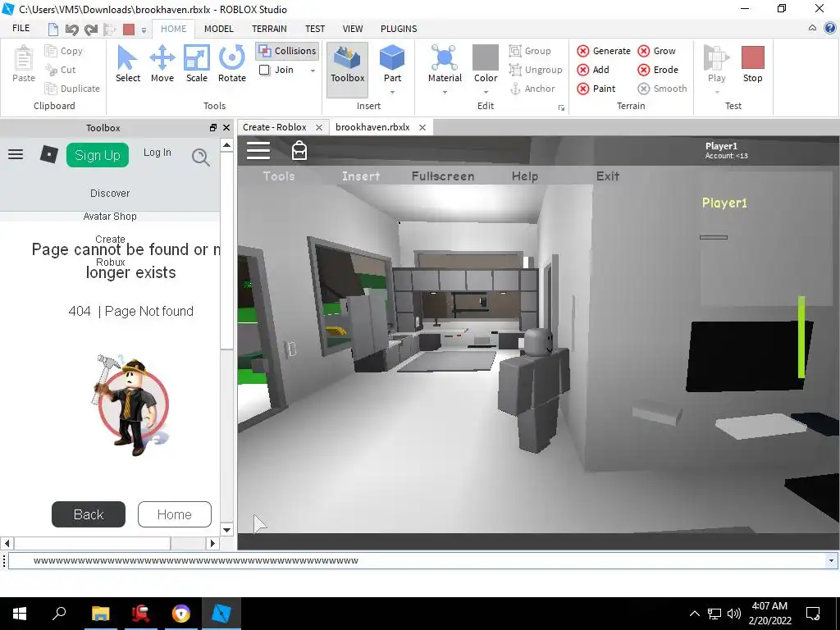Screen dimensions: 840x630
Task: Open the in-game backpack icon
Action: [x=299, y=151]
